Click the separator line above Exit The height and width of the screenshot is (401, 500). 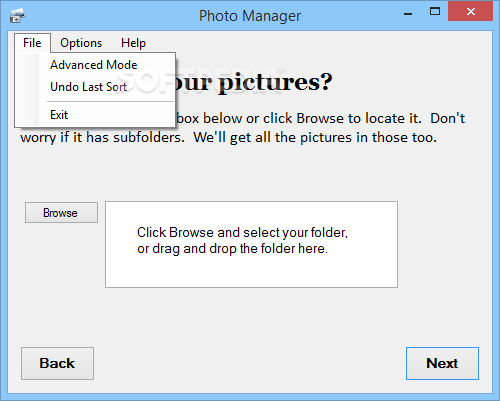(x=110, y=101)
